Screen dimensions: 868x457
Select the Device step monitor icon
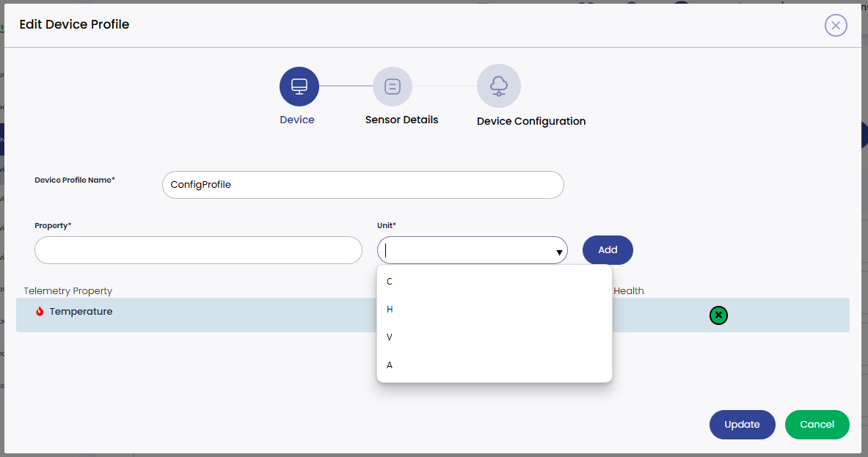(x=298, y=85)
